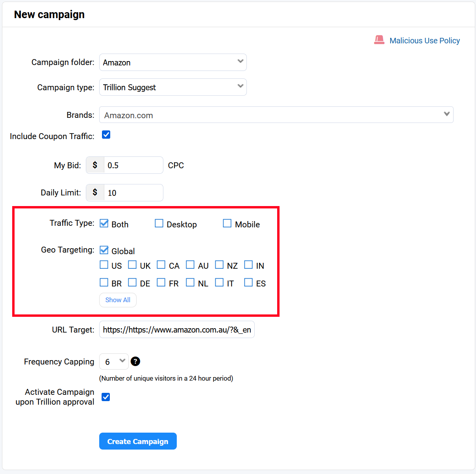
Task: Open the Campaign type dropdown
Action: [x=173, y=87]
